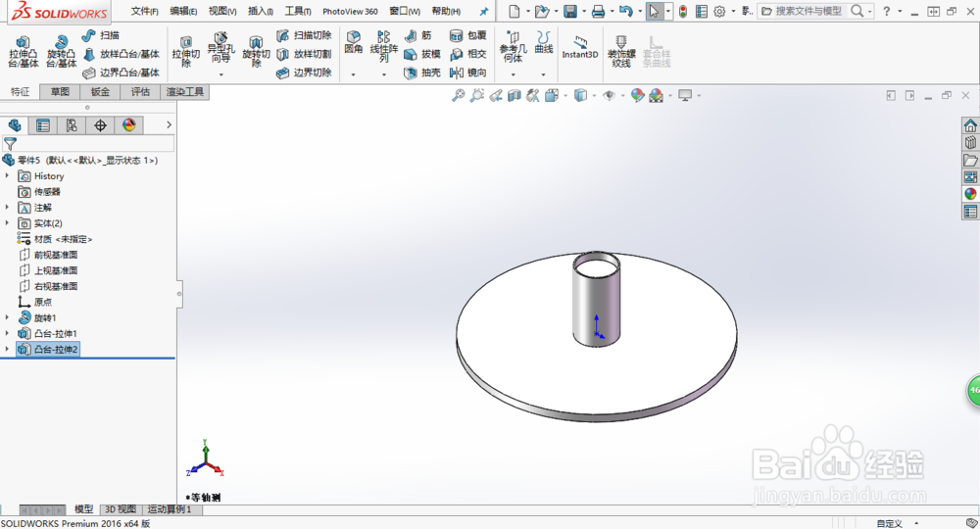Open the Undo history dropdown arrow
The height and width of the screenshot is (529, 980).
click(x=640, y=11)
